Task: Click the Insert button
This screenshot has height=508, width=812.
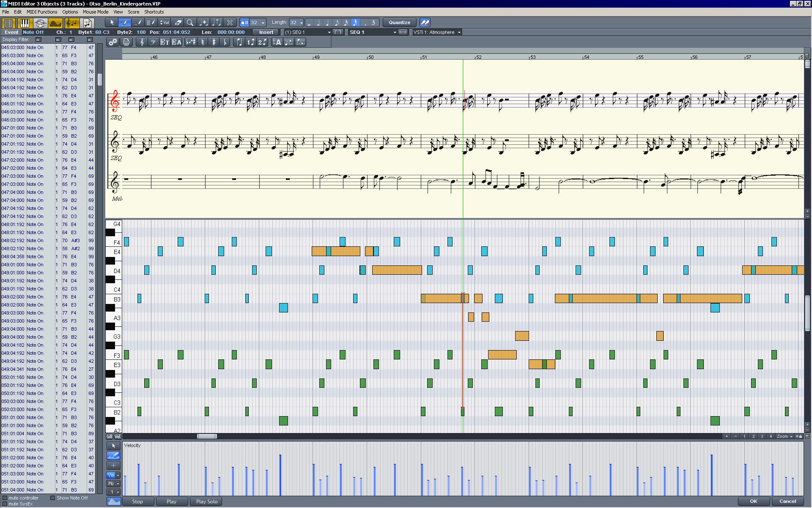Action: tap(266, 32)
